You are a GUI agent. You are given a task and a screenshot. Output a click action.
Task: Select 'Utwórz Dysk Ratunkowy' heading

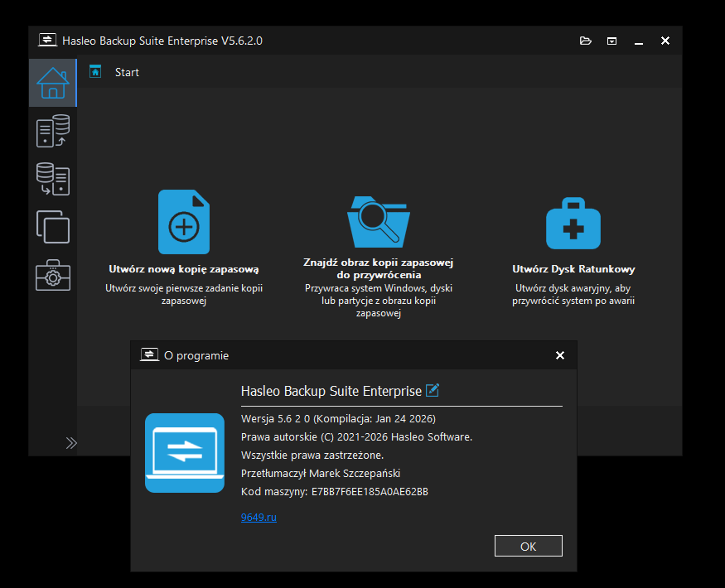[573, 269]
